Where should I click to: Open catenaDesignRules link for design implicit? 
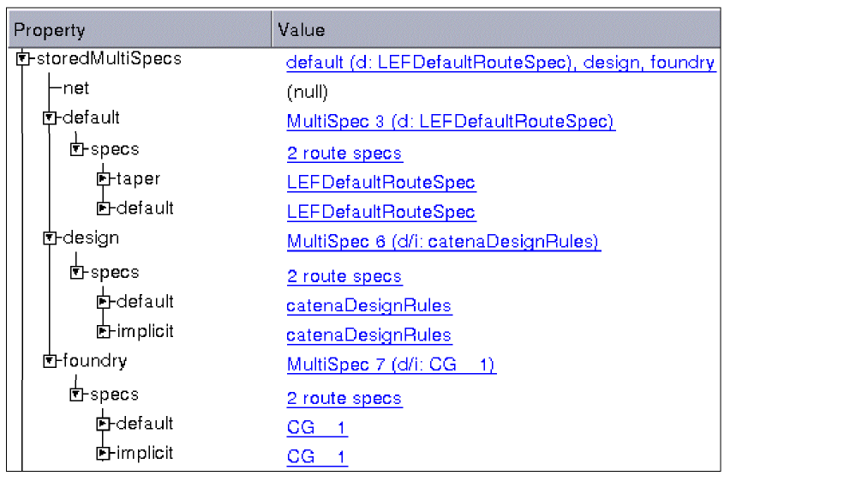pos(369,335)
